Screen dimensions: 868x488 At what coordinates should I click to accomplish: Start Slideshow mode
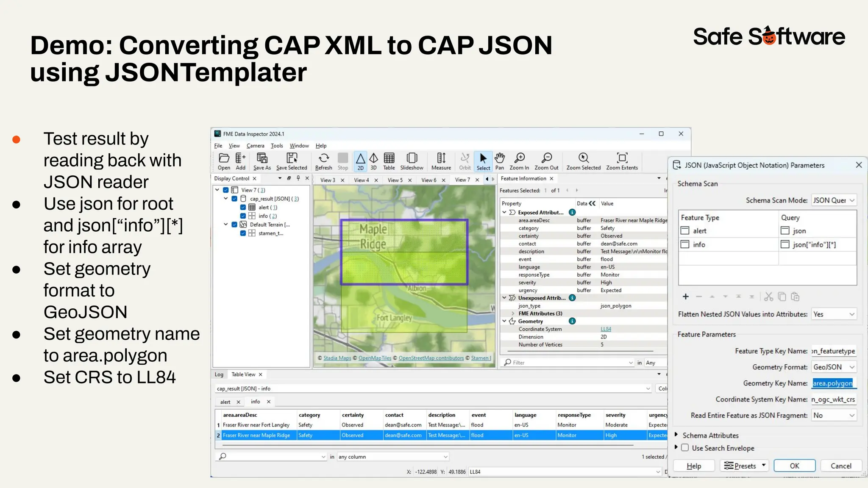(x=412, y=161)
